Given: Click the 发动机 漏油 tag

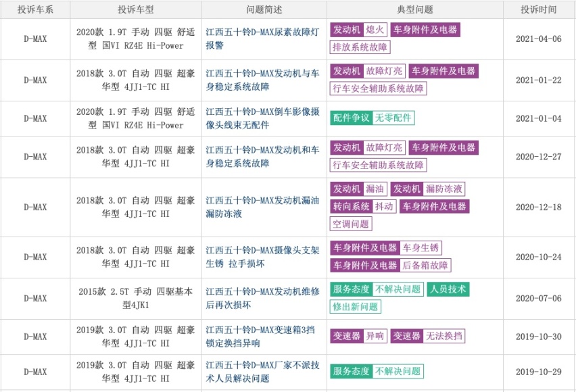Looking at the screenshot, I should 358,189.
